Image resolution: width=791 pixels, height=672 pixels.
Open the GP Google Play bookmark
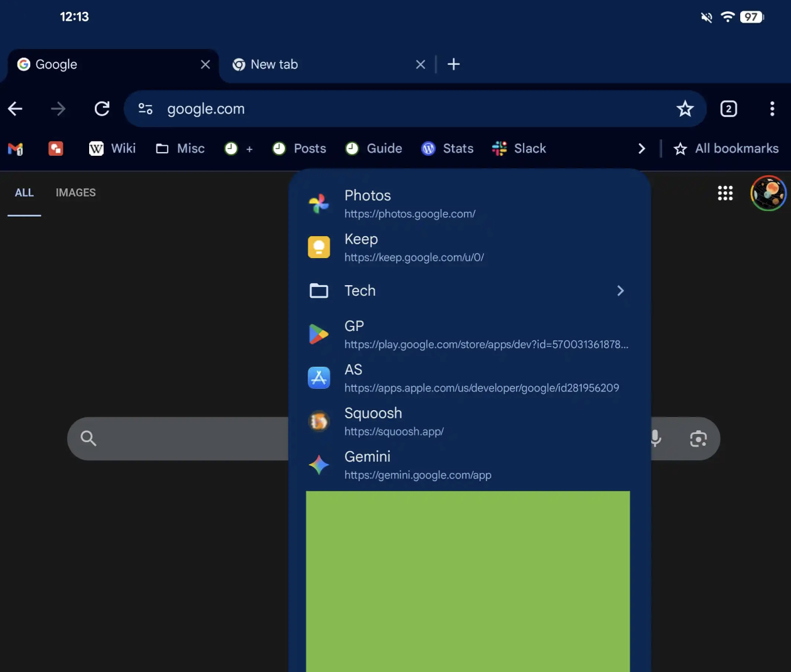click(x=469, y=334)
